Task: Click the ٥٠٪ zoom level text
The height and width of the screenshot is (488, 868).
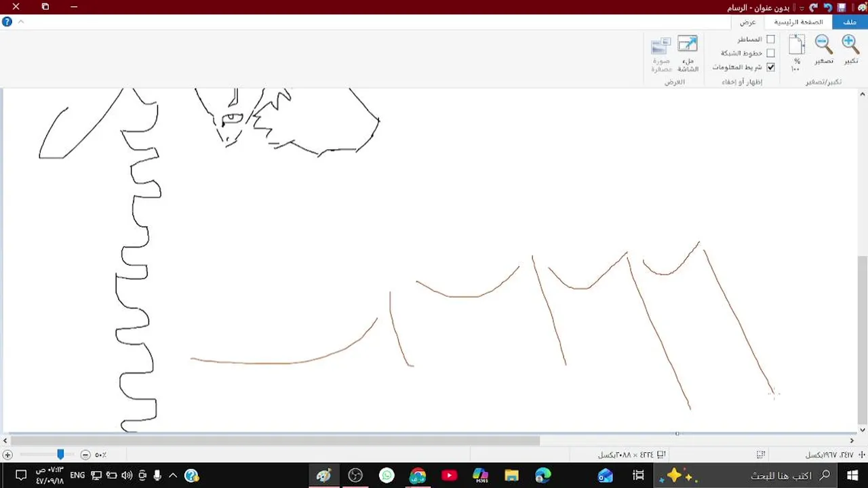Action: (100, 455)
